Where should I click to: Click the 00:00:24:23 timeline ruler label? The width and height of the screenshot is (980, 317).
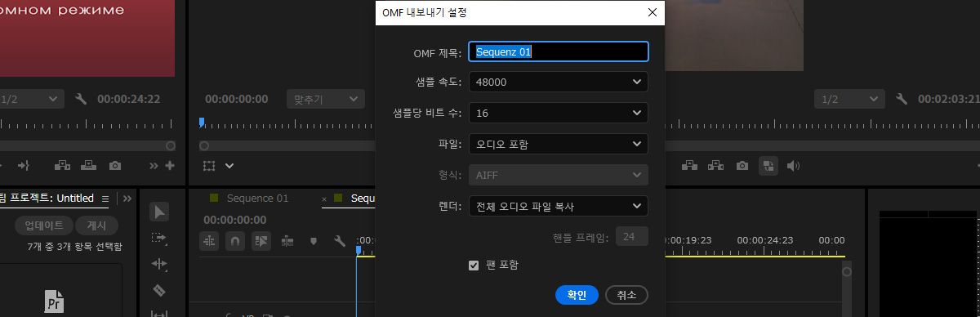coord(764,240)
